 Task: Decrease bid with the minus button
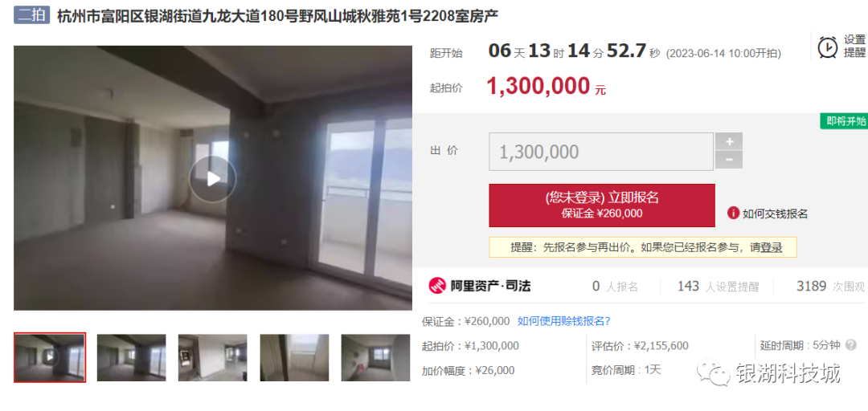[728, 160]
